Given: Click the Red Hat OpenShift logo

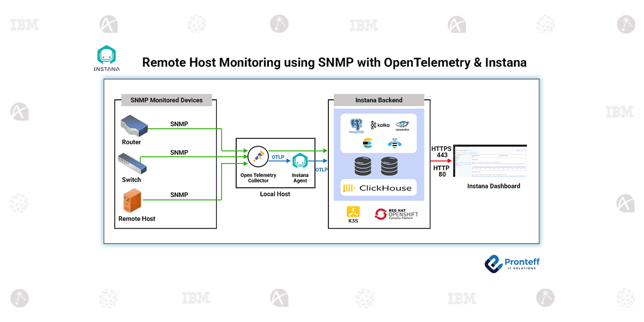Looking at the screenshot, I should [397, 213].
